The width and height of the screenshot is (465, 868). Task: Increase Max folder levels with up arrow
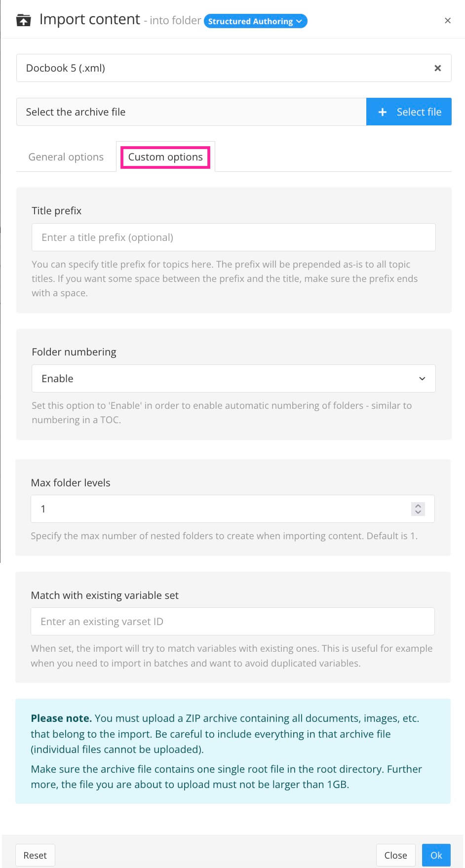[x=418, y=506]
